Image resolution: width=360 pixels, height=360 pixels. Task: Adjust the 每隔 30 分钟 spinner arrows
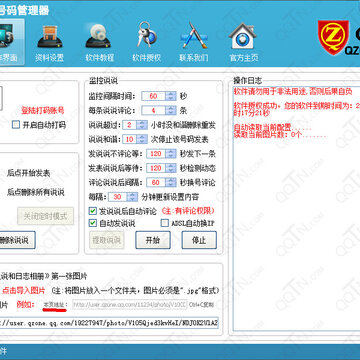132,197
